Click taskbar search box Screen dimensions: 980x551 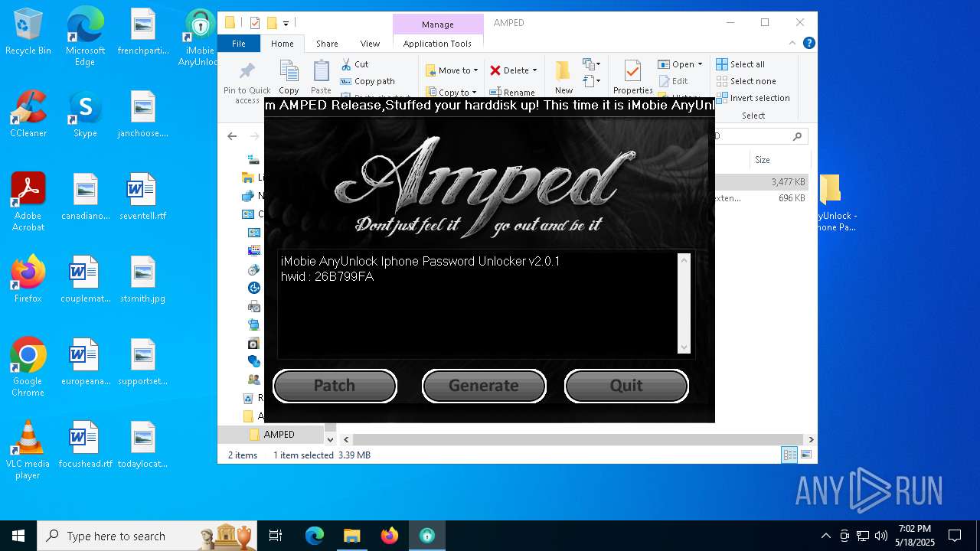point(145,536)
